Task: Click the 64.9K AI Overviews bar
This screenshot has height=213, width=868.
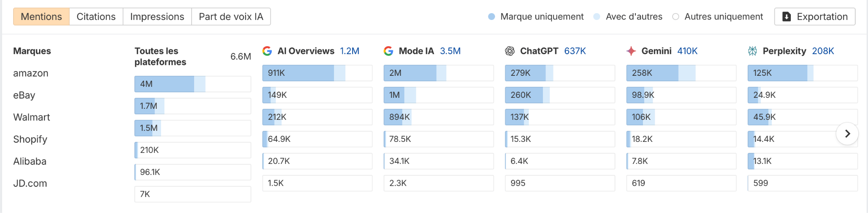Action: (x=317, y=139)
